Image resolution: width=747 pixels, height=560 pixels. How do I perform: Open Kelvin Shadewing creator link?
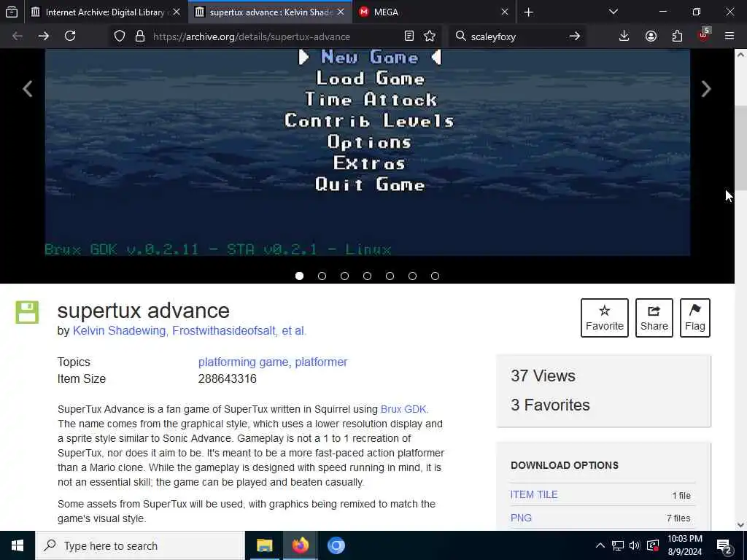pos(120,330)
